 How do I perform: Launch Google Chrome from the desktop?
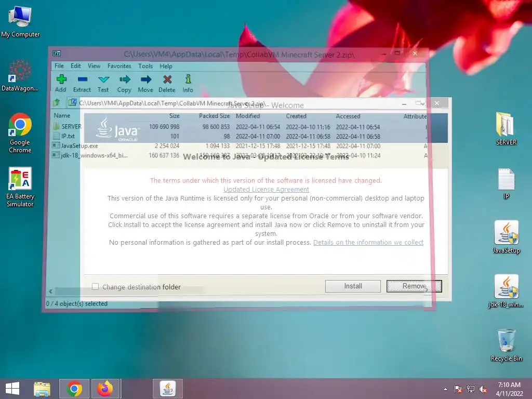click(x=20, y=133)
